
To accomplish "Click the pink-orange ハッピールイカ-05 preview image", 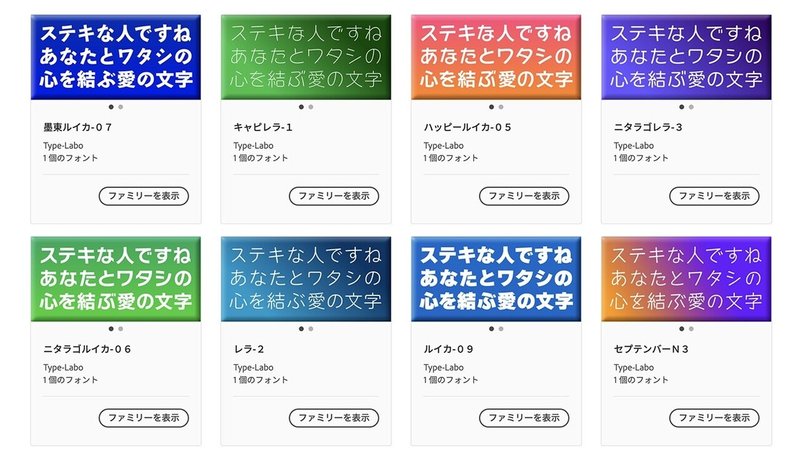I will pos(496,57).
